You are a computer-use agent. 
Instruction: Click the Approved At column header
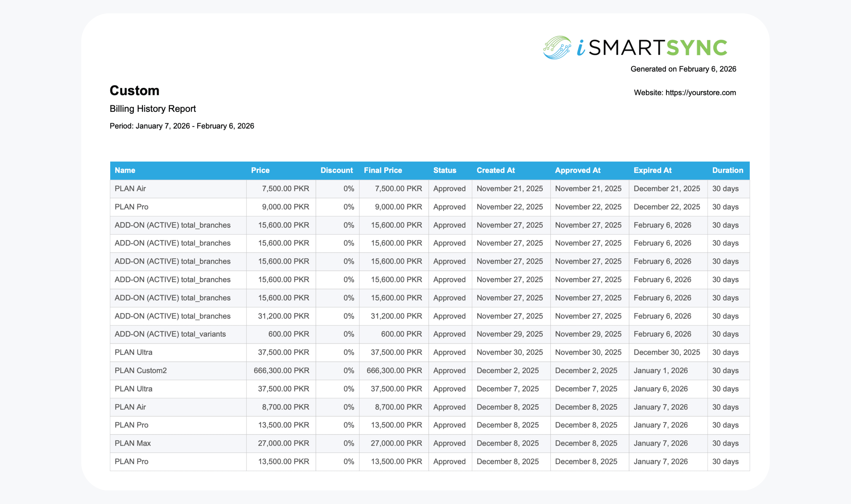[x=578, y=170]
